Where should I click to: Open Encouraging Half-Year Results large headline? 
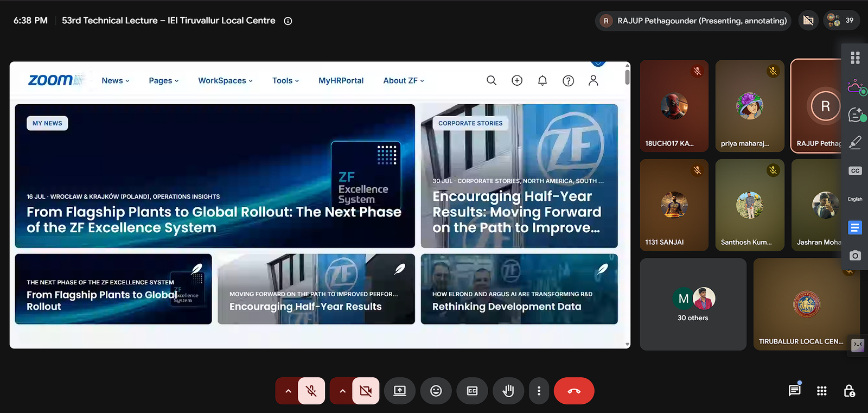coord(517,212)
